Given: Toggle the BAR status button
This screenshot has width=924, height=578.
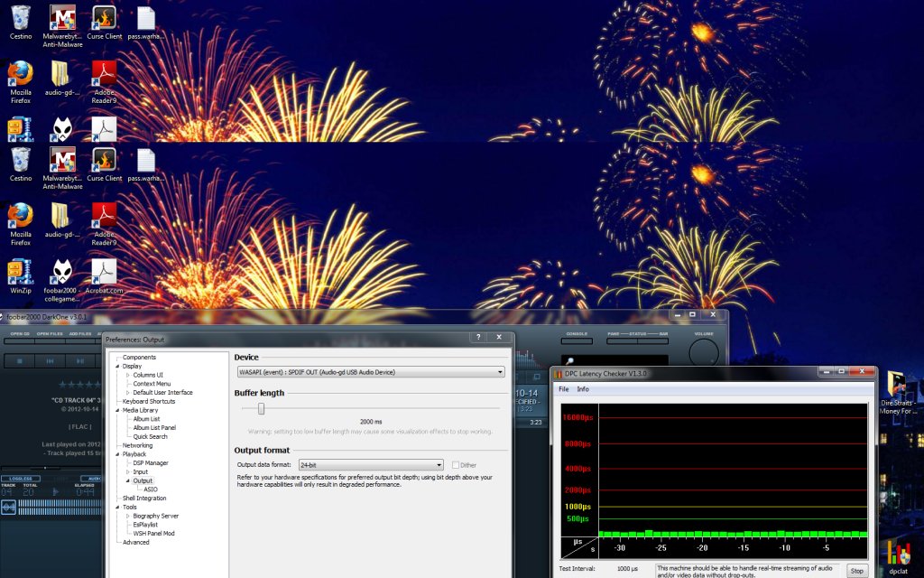Looking at the screenshot, I should 653,340.
